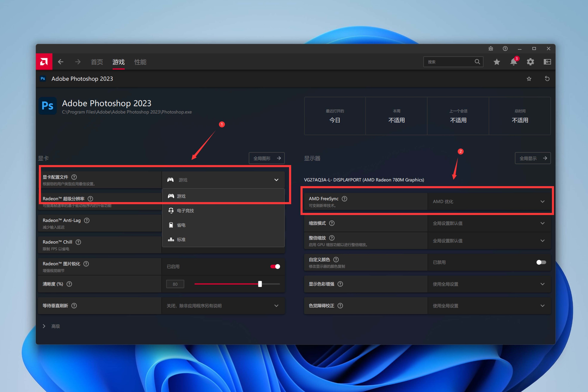The height and width of the screenshot is (392, 588).
Task: Open the Global Display button
Action: pyautogui.click(x=533, y=158)
